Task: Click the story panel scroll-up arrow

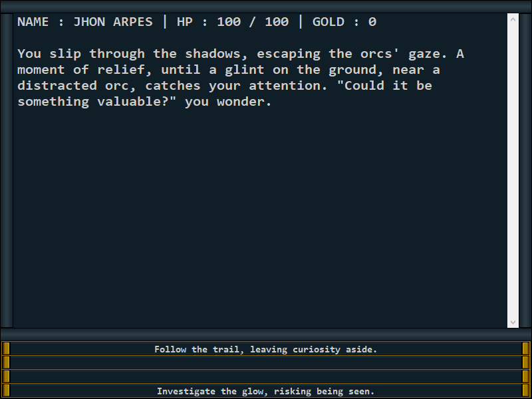Action: pos(513,20)
